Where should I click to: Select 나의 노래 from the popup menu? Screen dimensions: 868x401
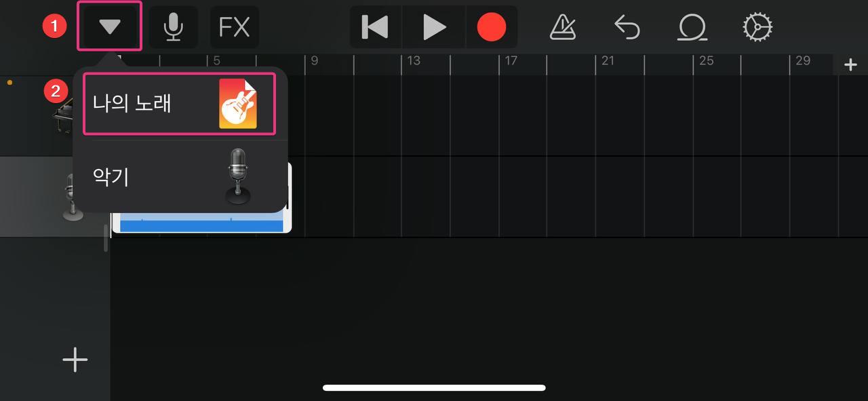180,104
